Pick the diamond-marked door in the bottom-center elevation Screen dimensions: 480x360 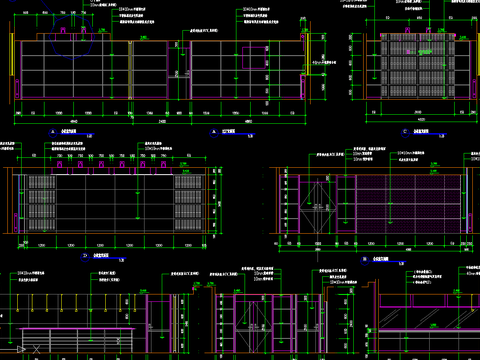(254, 327)
